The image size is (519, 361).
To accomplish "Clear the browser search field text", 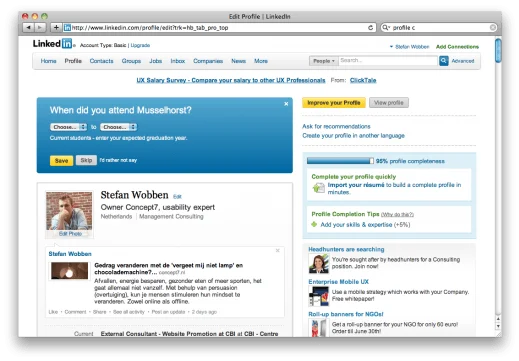I will (493, 28).
